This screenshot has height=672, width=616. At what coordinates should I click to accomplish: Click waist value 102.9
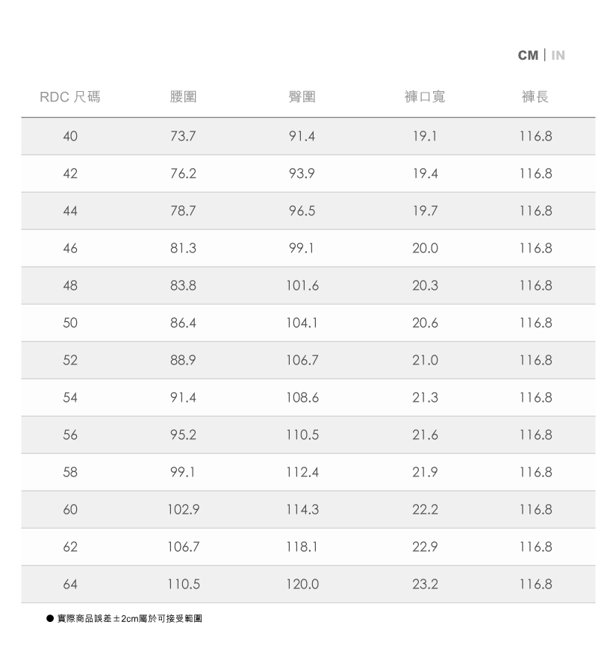[183, 510]
